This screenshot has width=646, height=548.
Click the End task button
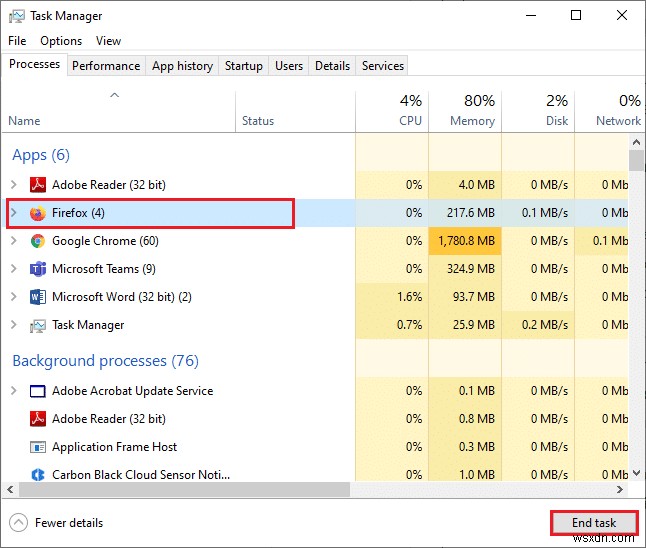pos(594,523)
